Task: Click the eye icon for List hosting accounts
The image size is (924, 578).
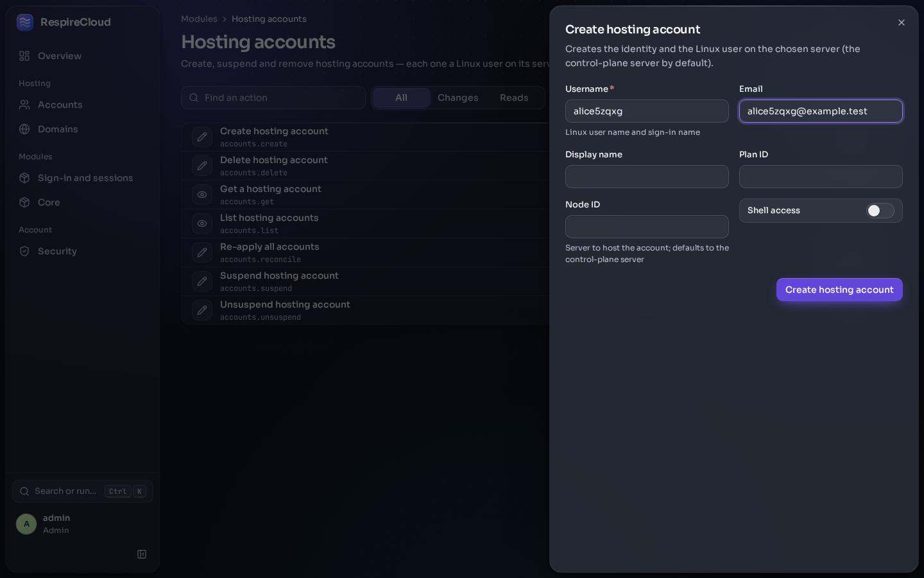Action: tap(202, 223)
